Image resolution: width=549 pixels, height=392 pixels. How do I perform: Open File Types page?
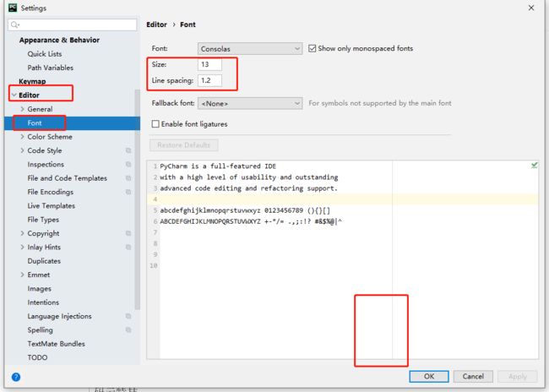tap(43, 220)
